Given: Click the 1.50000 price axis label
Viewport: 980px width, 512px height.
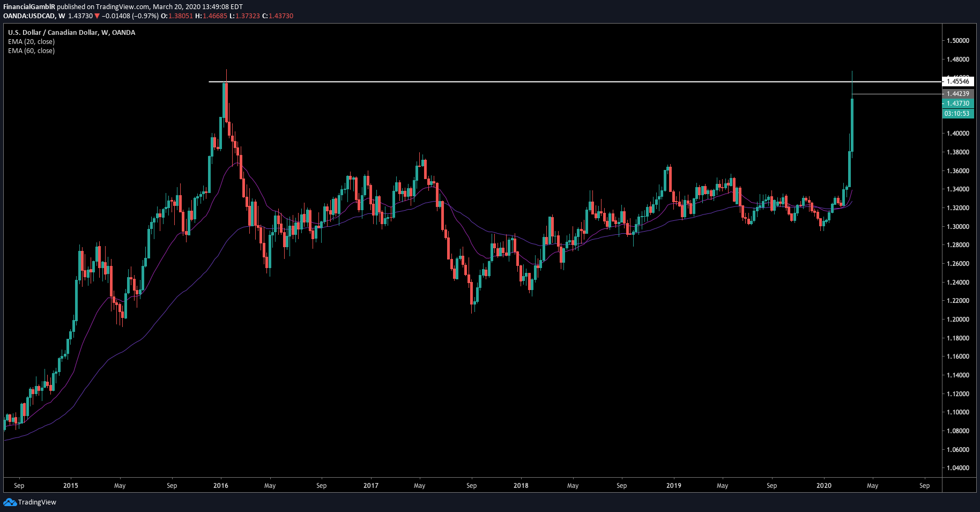Looking at the screenshot, I should [958, 41].
